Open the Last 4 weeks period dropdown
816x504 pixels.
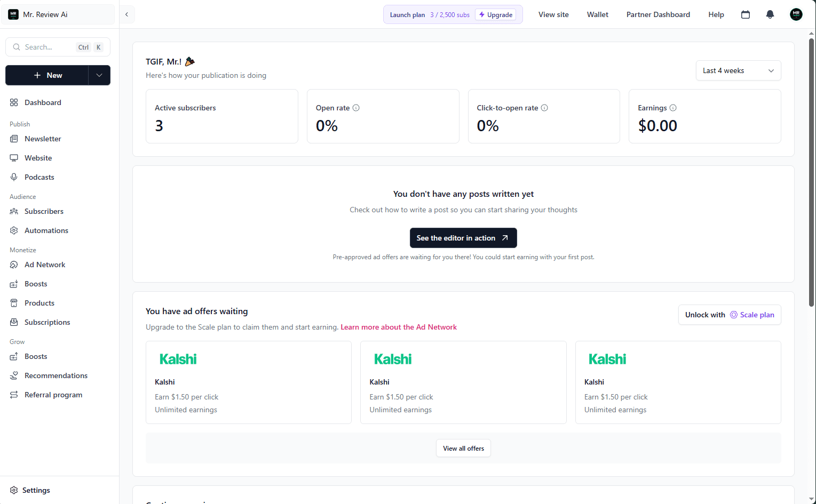[x=738, y=70]
